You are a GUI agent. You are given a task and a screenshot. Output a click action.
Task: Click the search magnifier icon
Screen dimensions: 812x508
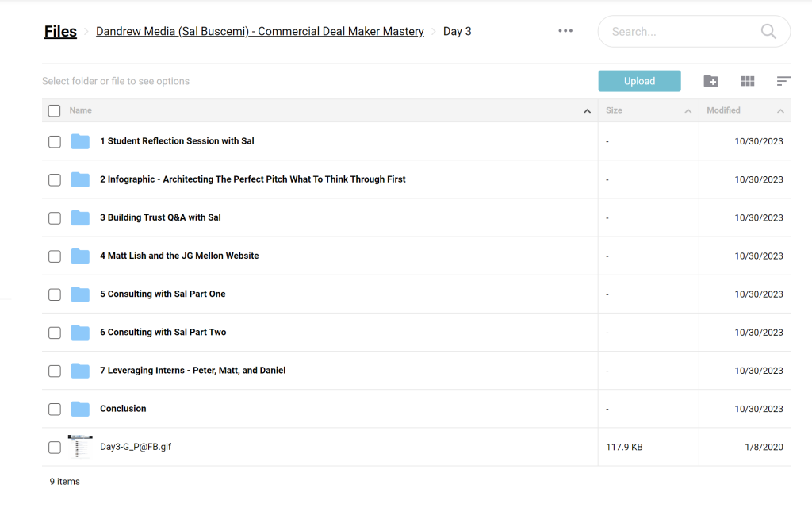pyautogui.click(x=768, y=32)
